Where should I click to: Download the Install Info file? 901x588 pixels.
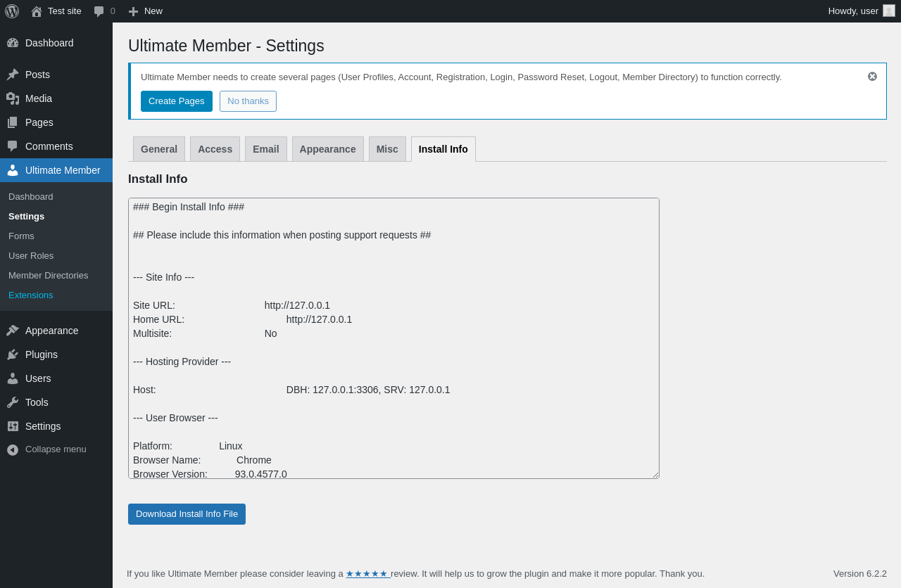pos(187,514)
